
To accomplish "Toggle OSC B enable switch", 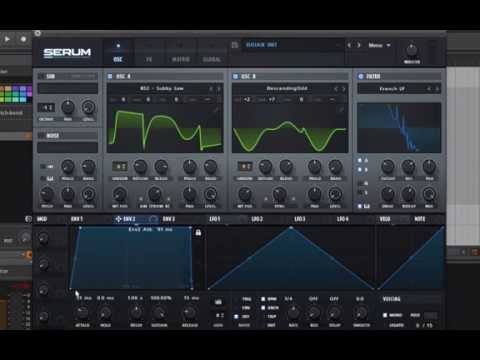I will point(235,76).
